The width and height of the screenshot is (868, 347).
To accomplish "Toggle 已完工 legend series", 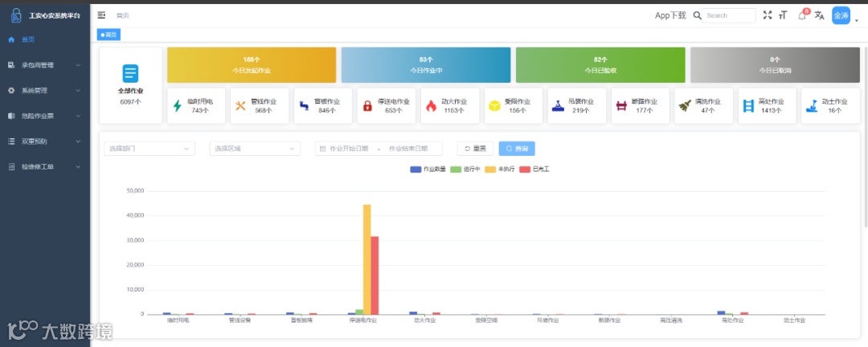I will (x=534, y=169).
